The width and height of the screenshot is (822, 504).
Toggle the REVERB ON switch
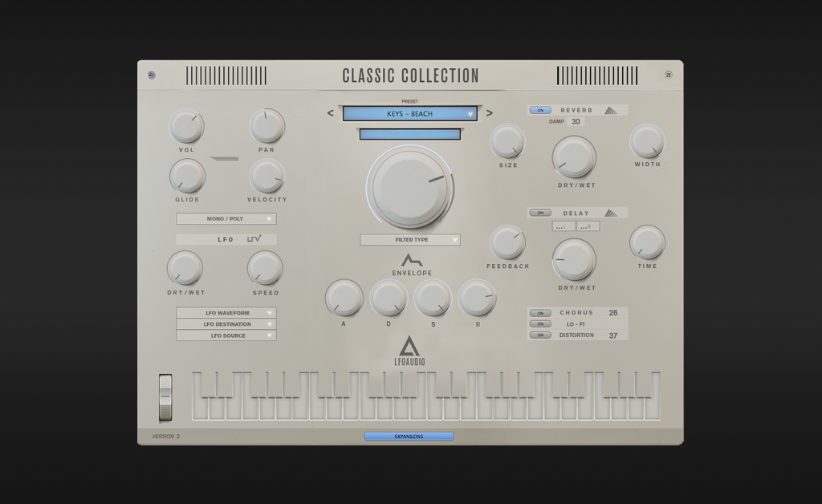tap(540, 110)
